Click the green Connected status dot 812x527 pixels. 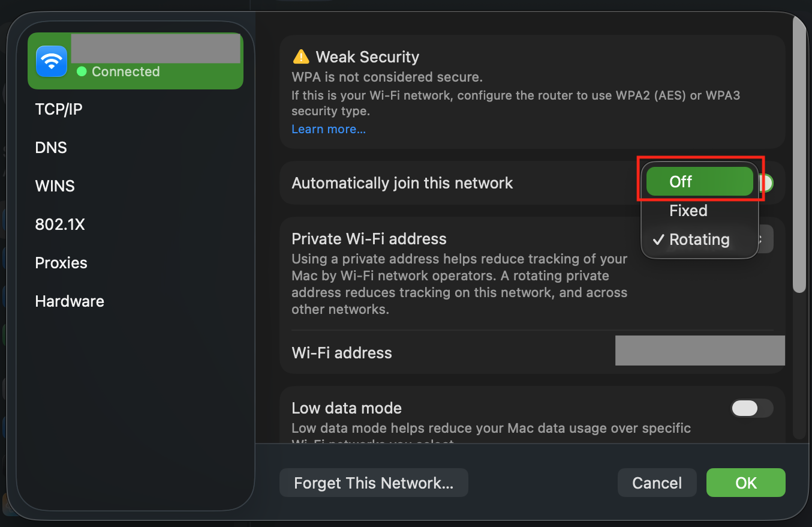click(82, 71)
